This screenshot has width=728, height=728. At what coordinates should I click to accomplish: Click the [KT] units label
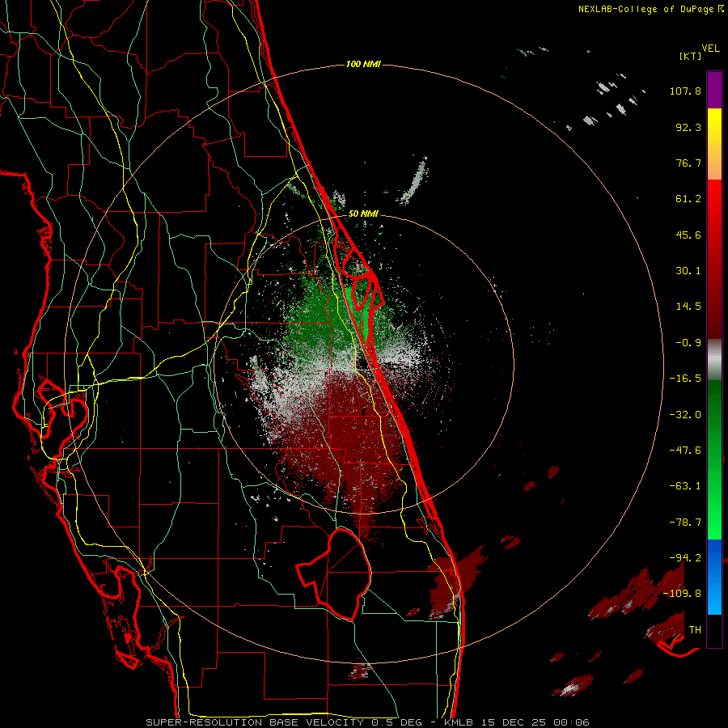(x=691, y=56)
